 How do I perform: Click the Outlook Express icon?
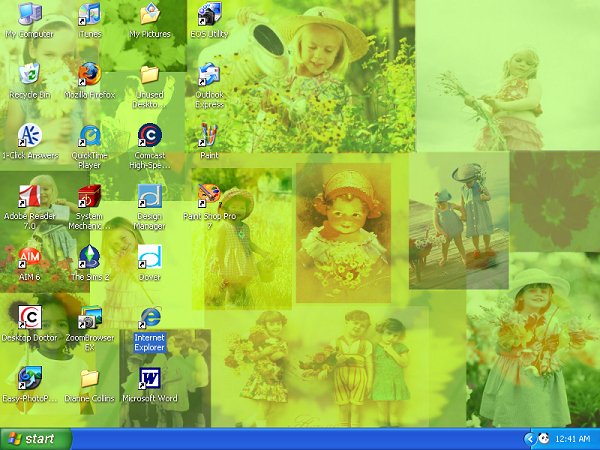(209, 76)
